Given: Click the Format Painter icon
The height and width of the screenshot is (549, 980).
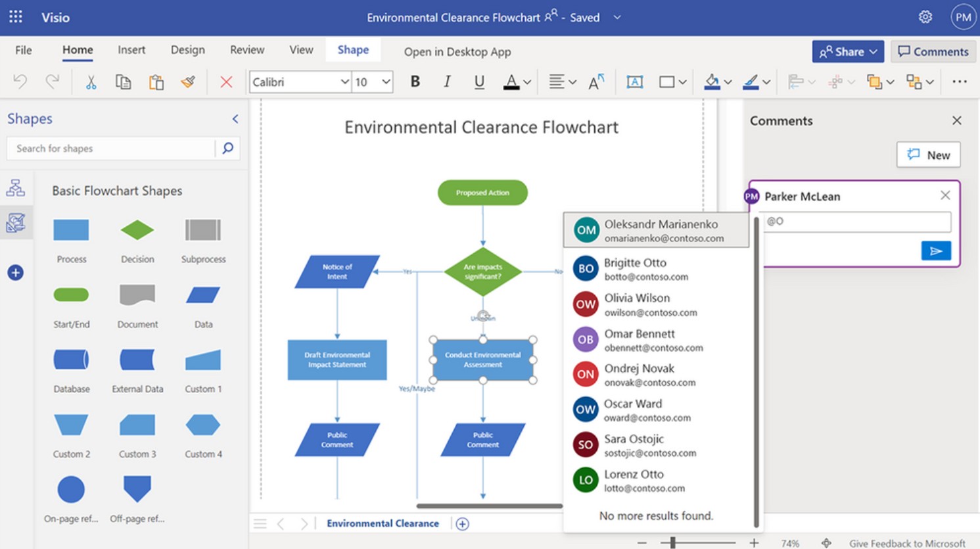Looking at the screenshot, I should 188,82.
